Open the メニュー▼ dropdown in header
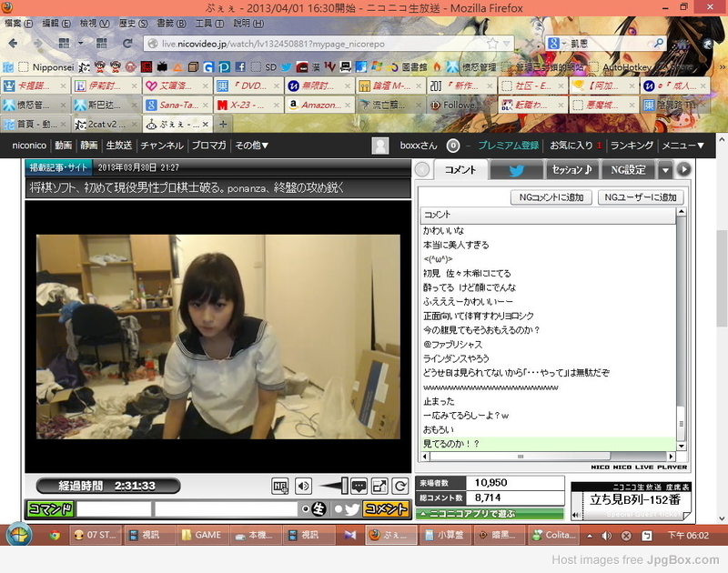The height and width of the screenshot is (573, 728). pyautogui.click(x=682, y=146)
